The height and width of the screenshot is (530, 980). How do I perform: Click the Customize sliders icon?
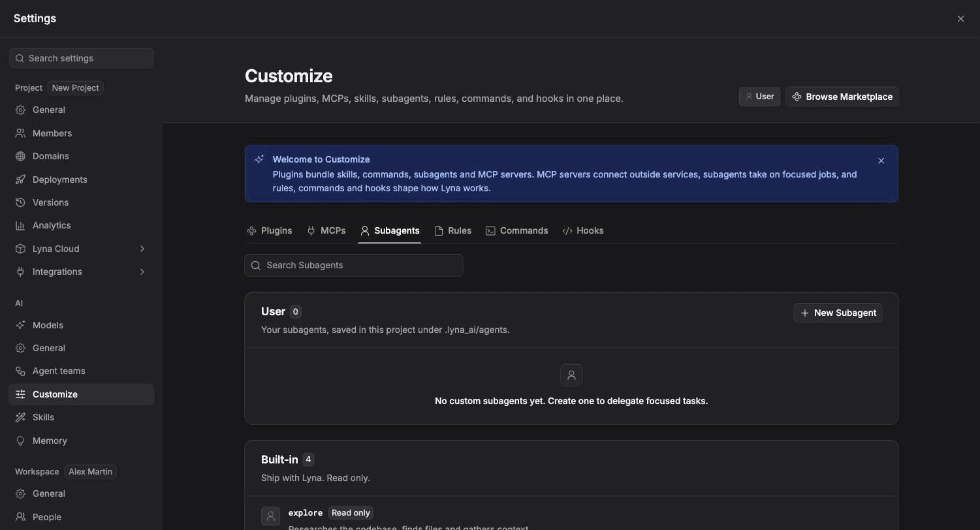[20, 394]
